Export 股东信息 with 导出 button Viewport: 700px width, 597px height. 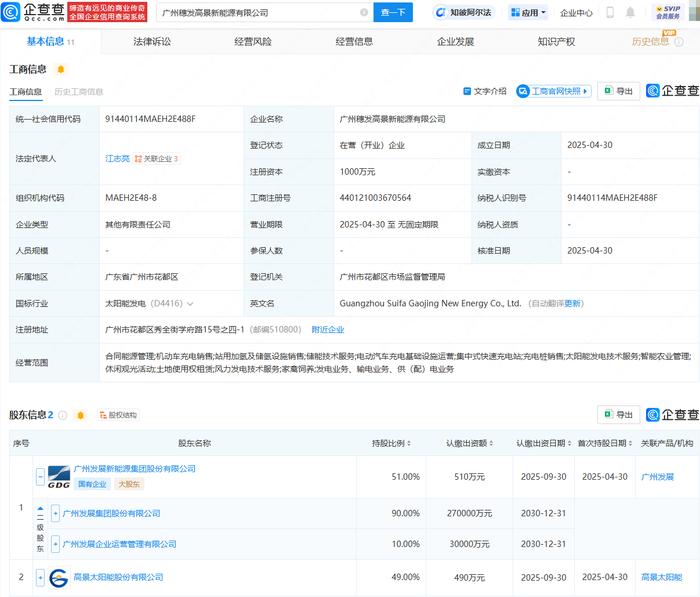(x=618, y=415)
